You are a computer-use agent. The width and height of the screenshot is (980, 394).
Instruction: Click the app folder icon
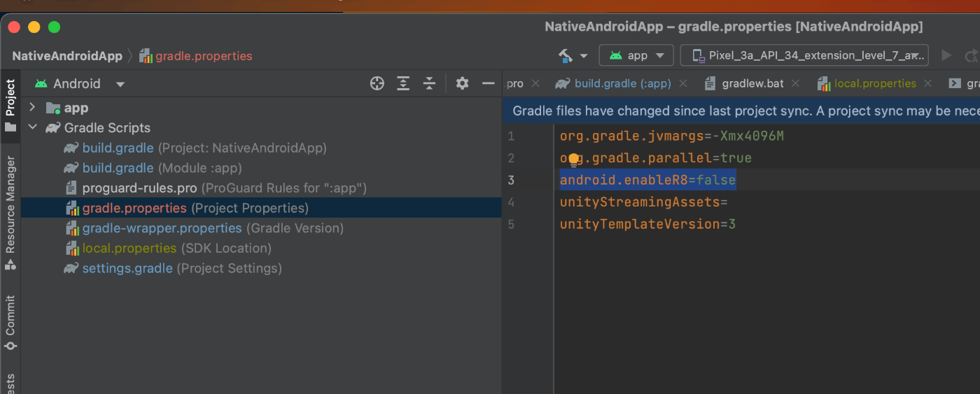[53, 108]
